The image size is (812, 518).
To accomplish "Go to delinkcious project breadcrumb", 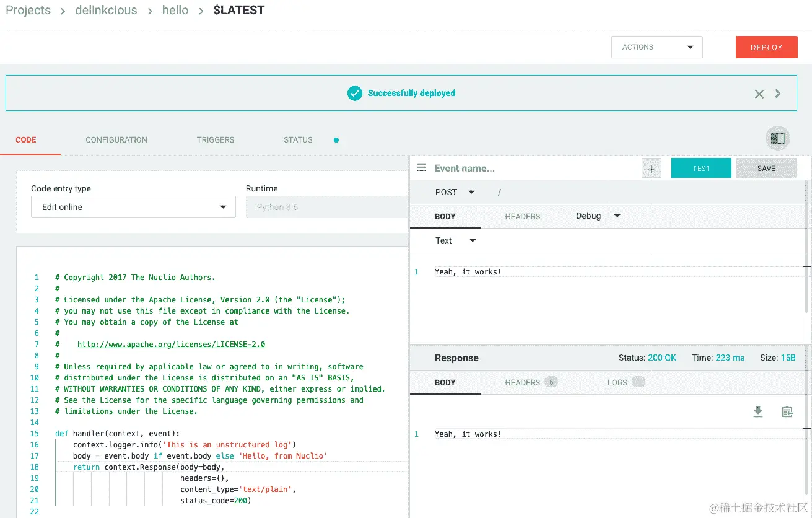I will click(x=106, y=11).
